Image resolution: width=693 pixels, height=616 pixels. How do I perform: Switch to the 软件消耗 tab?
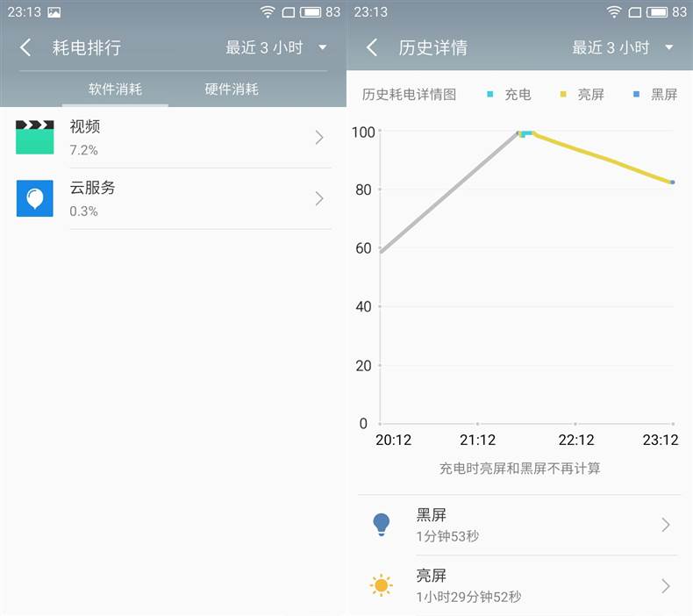(115, 89)
